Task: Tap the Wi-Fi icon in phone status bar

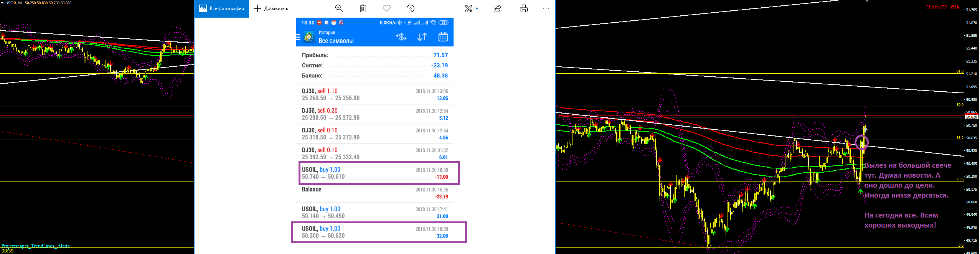Action: (433, 23)
